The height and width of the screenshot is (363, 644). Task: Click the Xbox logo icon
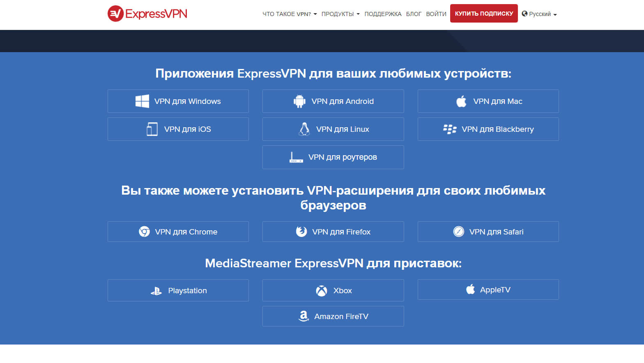coord(322,291)
